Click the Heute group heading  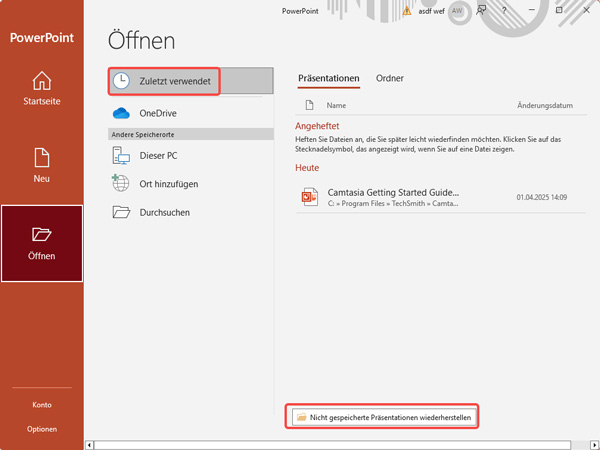coord(307,168)
